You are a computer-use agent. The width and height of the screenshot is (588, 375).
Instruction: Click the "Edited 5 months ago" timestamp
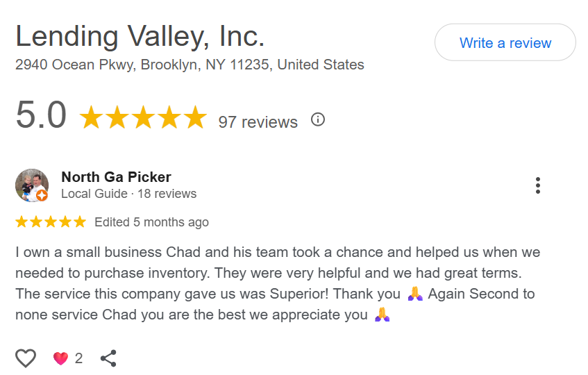click(x=151, y=222)
